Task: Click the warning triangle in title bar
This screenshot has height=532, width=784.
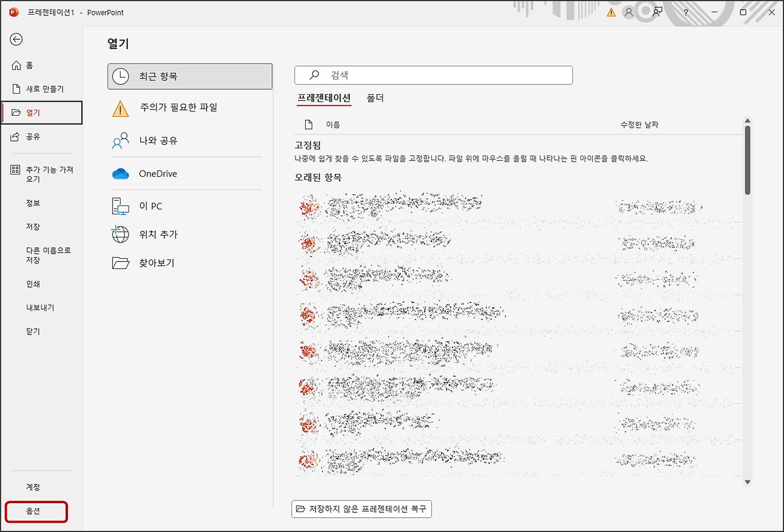Action: point(611,12)
